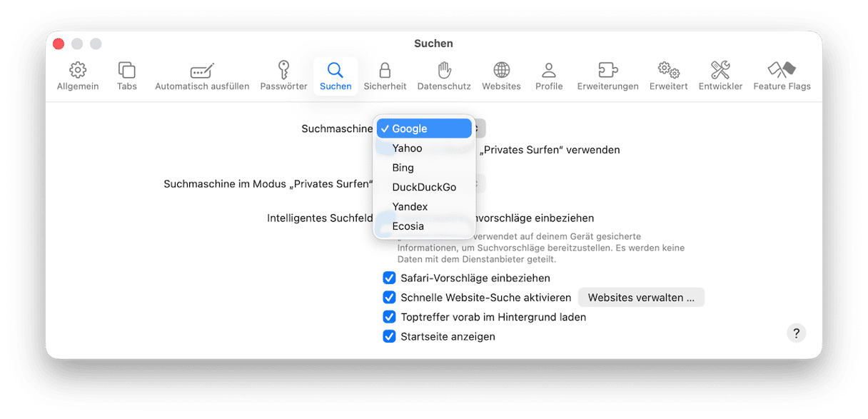Open the Sicherheit lock pane

coord(385,76)
